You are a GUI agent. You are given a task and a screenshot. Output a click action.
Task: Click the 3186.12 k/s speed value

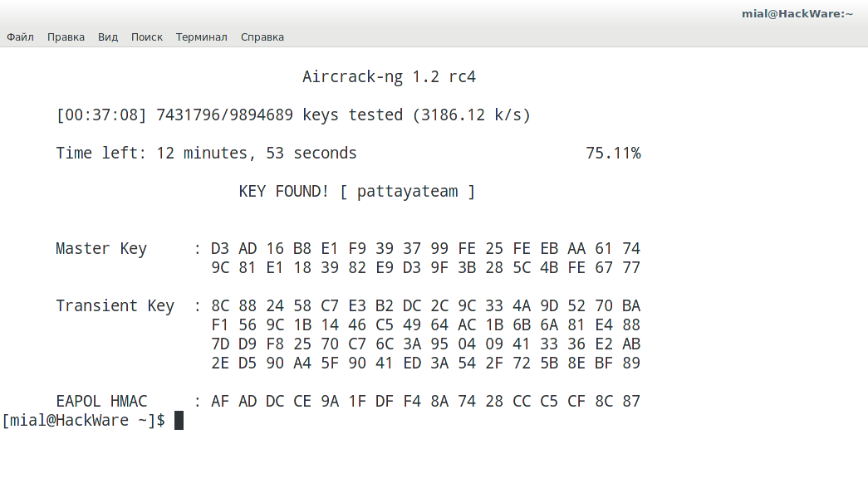471,115
